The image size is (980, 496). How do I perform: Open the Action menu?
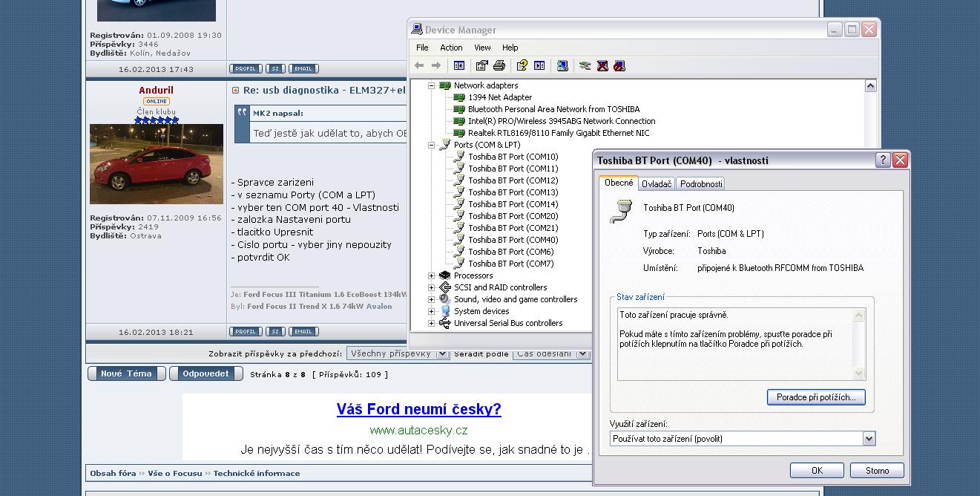point(451,48)
